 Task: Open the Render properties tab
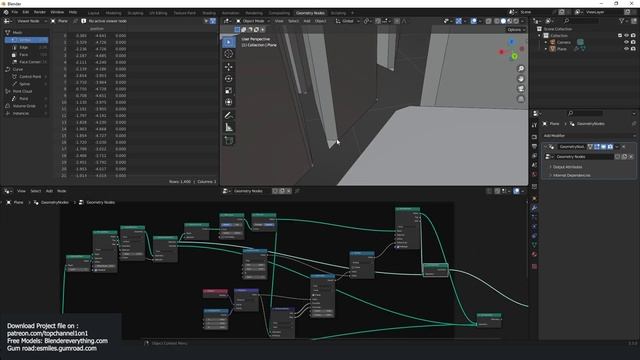(534, 137)
